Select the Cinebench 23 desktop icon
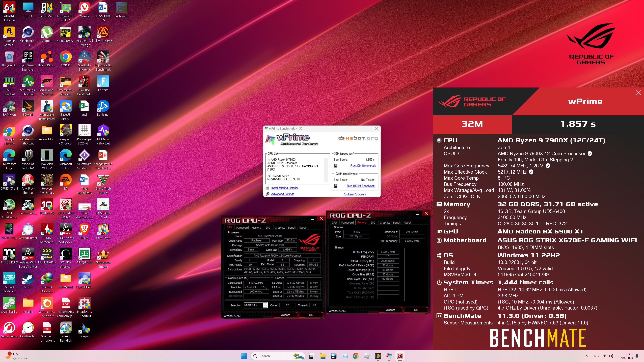644x362 pixels. click(28, 36)
